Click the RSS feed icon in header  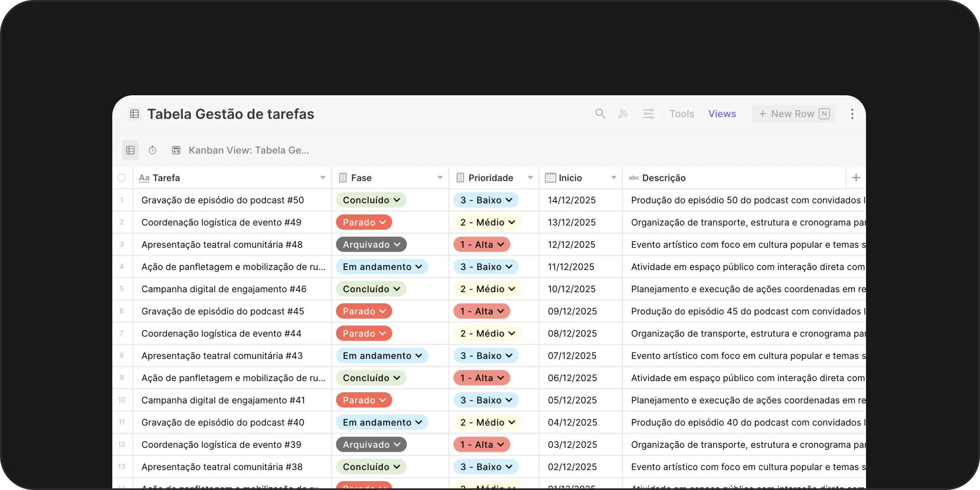click(x=623, y=114)
